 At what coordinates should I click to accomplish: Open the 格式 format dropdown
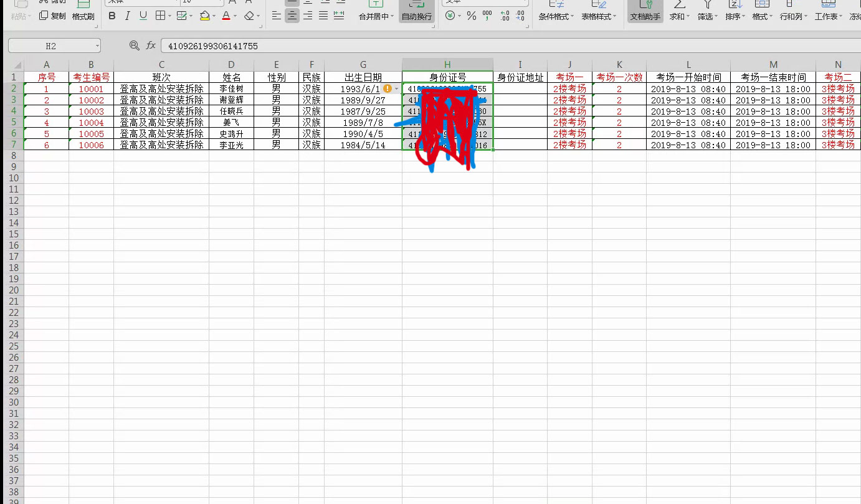[x=763, y=17]
